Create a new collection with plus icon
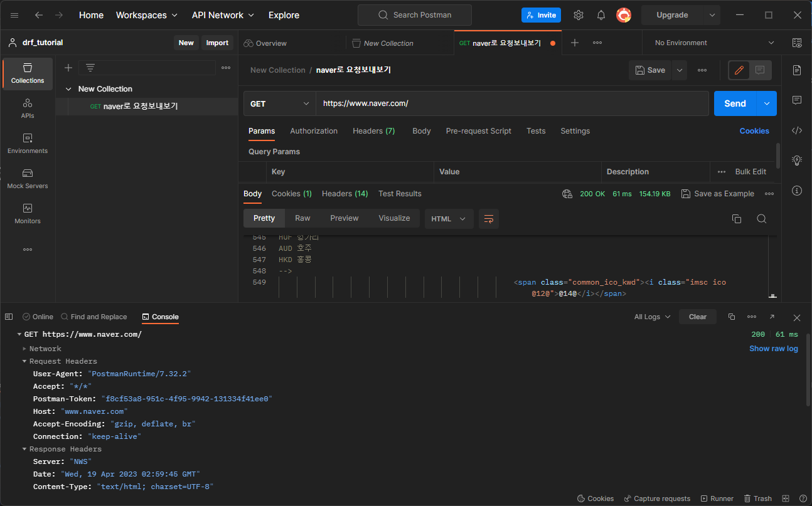Image resolution: width=812 pixels, height=506 pixels. [68, 68]
